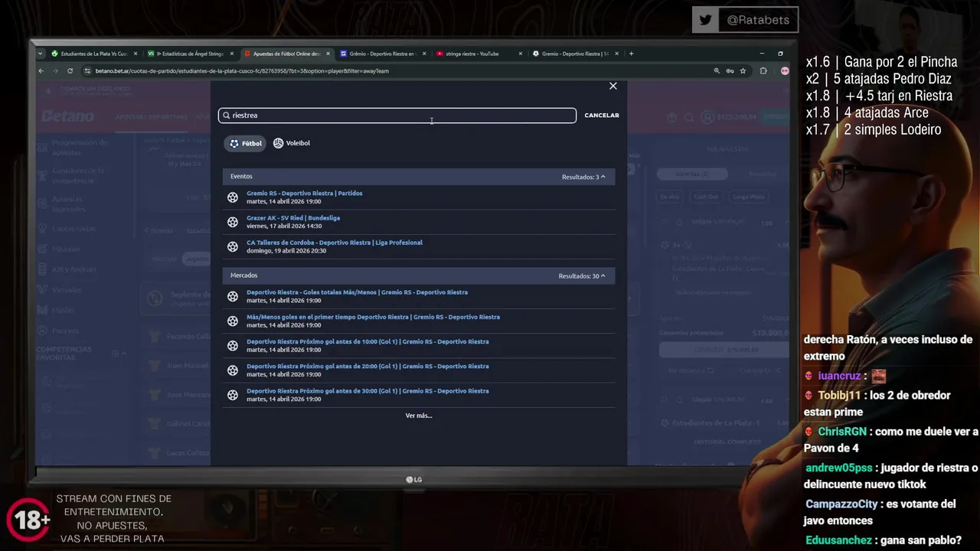Click soccer ball icon beside 10:00 gol market
The height and width of the screenshot is (551, 980).
233,346
